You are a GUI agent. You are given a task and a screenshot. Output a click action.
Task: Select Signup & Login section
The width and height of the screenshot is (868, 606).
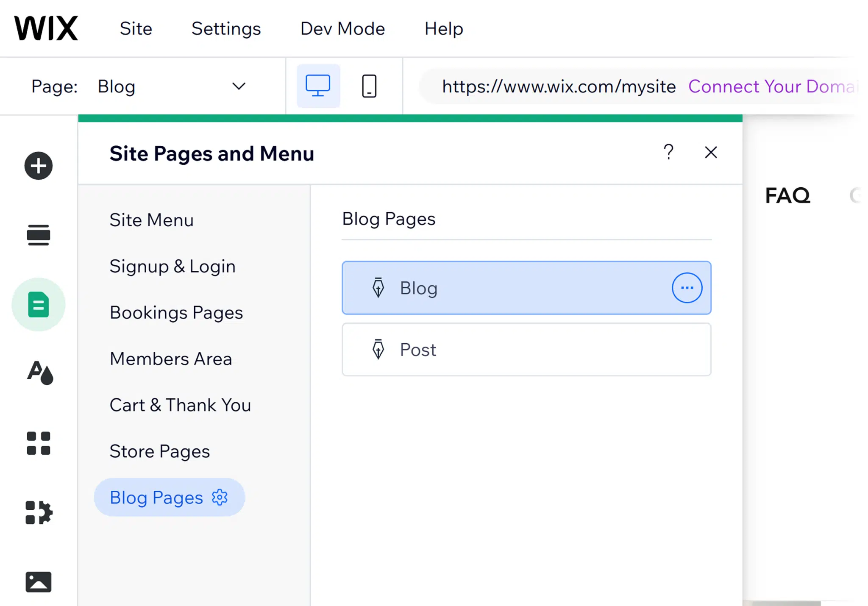pyautogui.click(x=172, y=266)
